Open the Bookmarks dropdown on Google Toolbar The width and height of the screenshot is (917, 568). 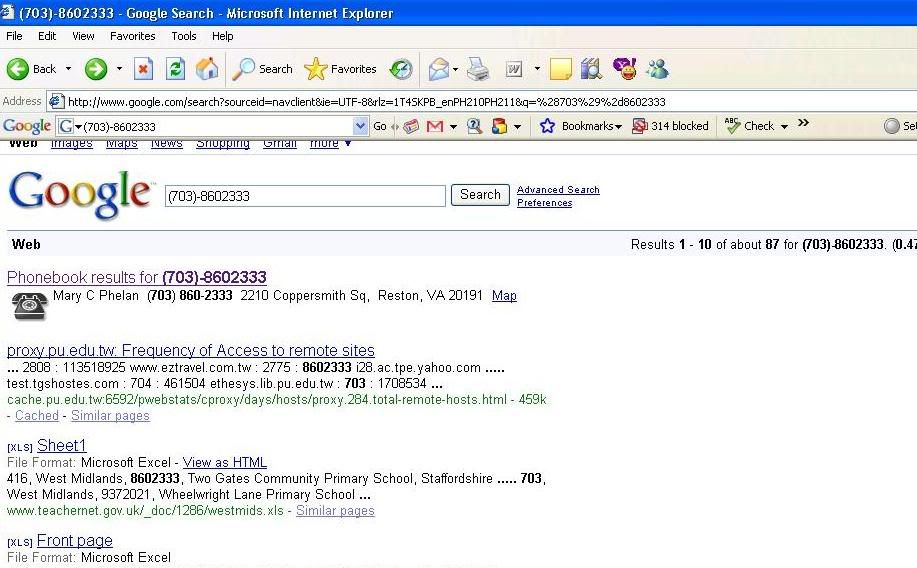pos(581,127)
